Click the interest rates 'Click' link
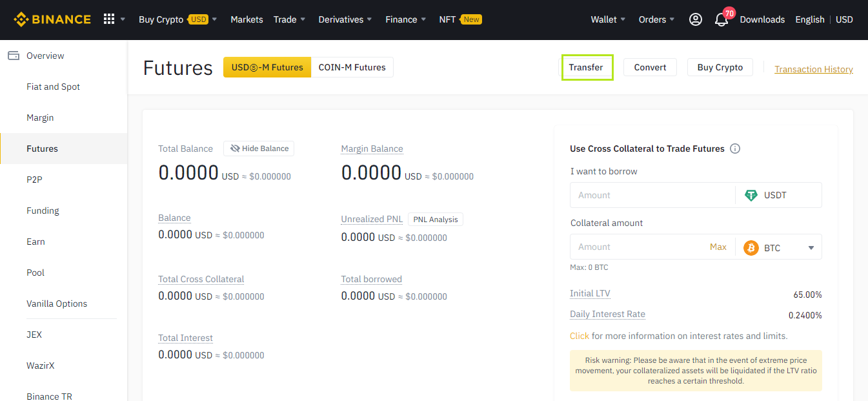Screen dimensions: 868x401 580,336
